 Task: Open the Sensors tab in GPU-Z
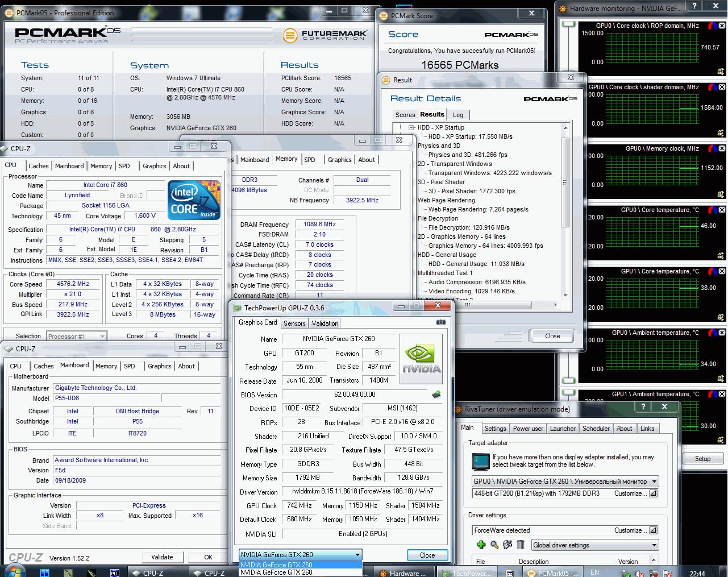294,323
